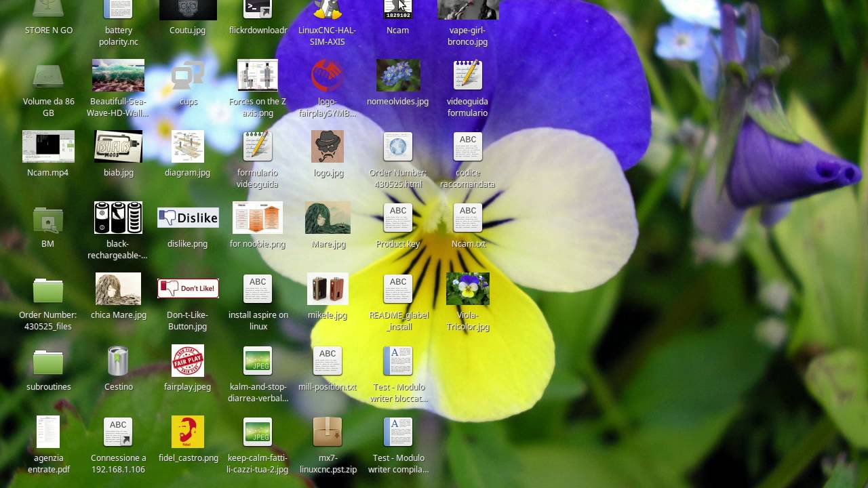Image resolution: width=868 pixels, height=488 pixels.
Task: Open nomeolvides.jpg flower image
Action: click(398, 75)
